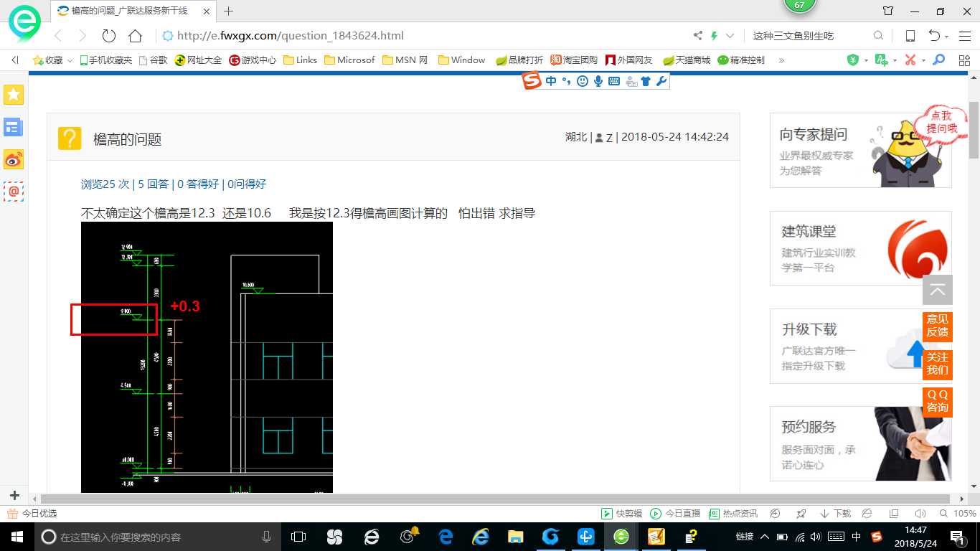Open the browser home page
This screenshot has height=551, width=980.
click(135, 36)
